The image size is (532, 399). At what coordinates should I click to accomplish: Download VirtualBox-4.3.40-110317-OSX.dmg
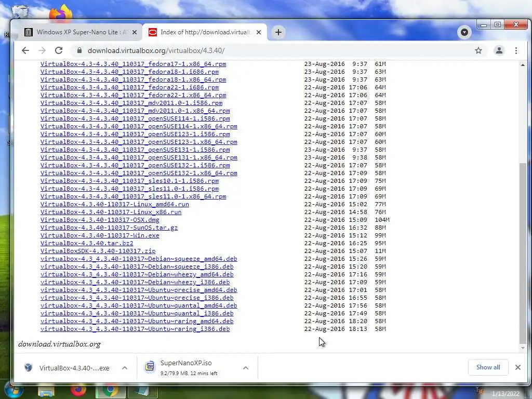coord(100,220)
